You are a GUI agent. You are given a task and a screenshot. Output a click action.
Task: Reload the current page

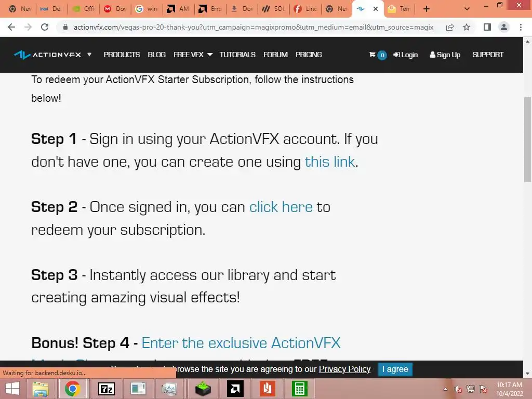tap(45, 27)
